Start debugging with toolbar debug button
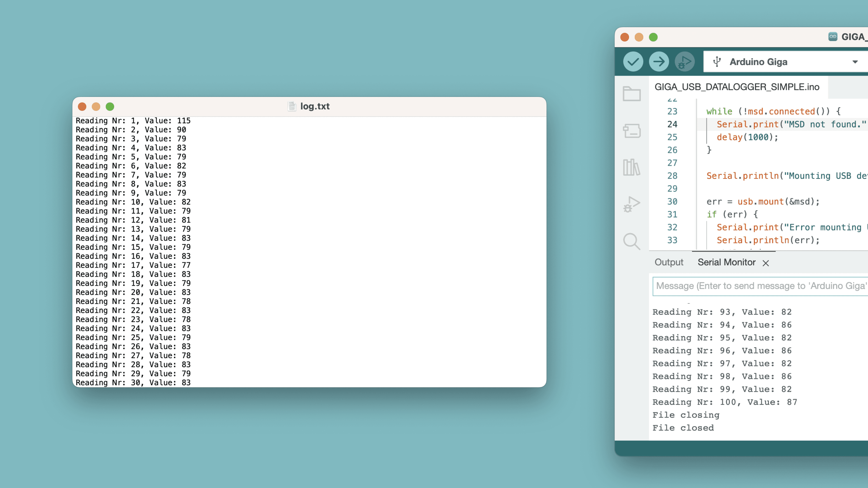This screenshot has height=488, width=868. pyautogui.click(x=684, y=62)
